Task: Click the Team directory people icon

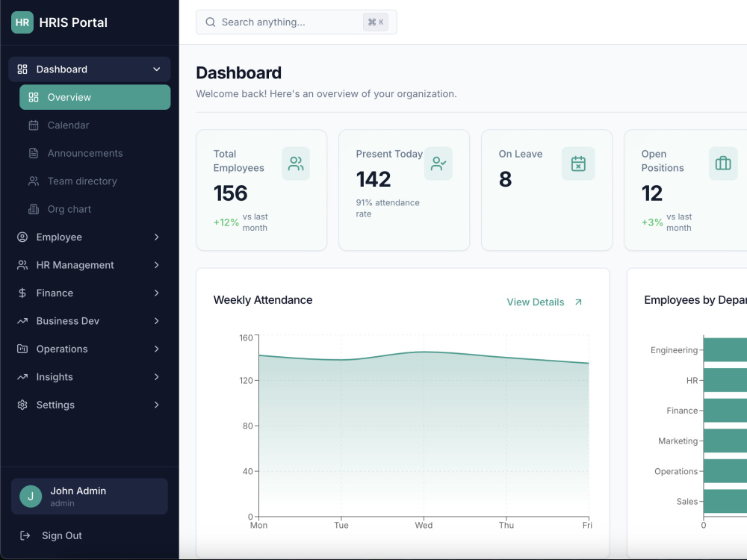Action: click(34, 181)
